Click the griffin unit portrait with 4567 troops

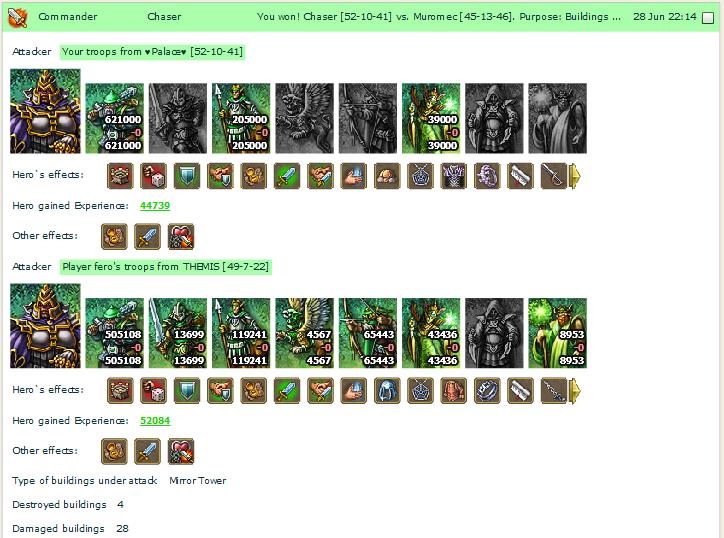304,333
